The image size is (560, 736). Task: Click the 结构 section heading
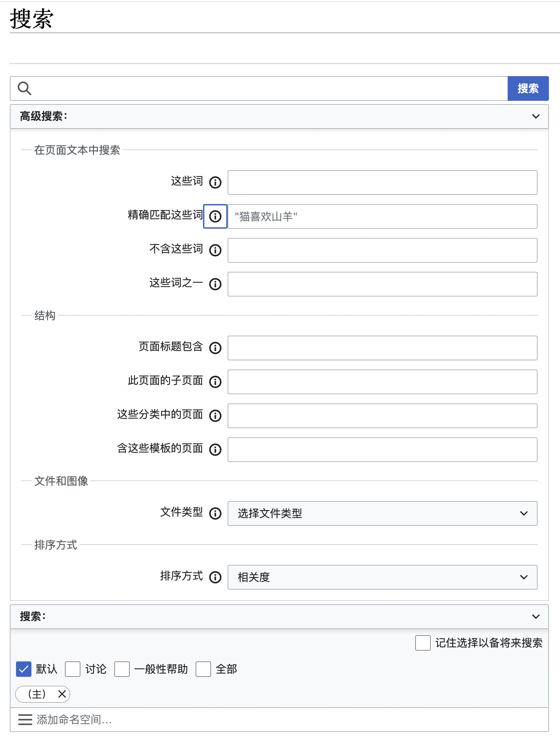45,316
